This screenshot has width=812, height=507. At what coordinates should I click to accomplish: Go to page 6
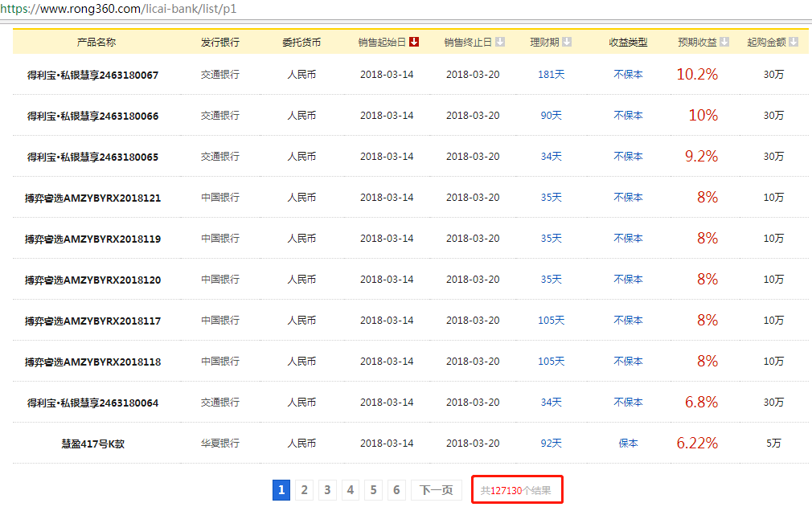(396, 490)
